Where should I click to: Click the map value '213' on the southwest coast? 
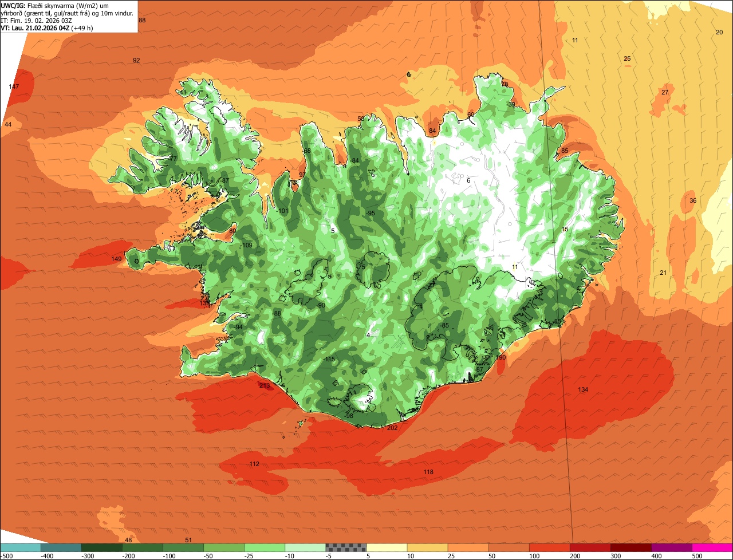coord(265,386)
